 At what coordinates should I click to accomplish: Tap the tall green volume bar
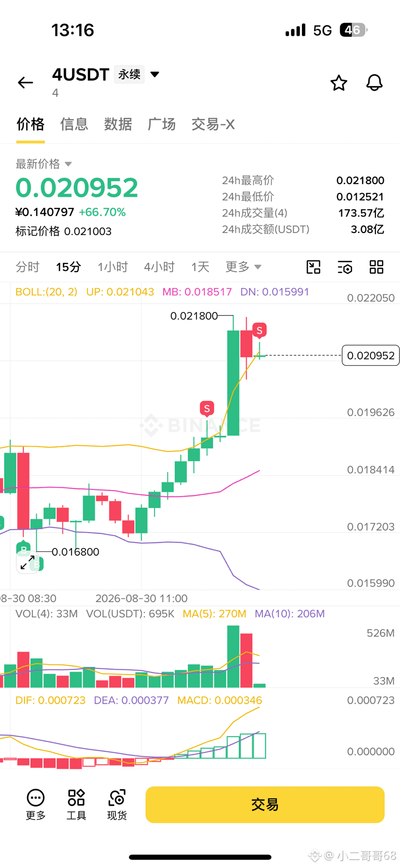233,656
